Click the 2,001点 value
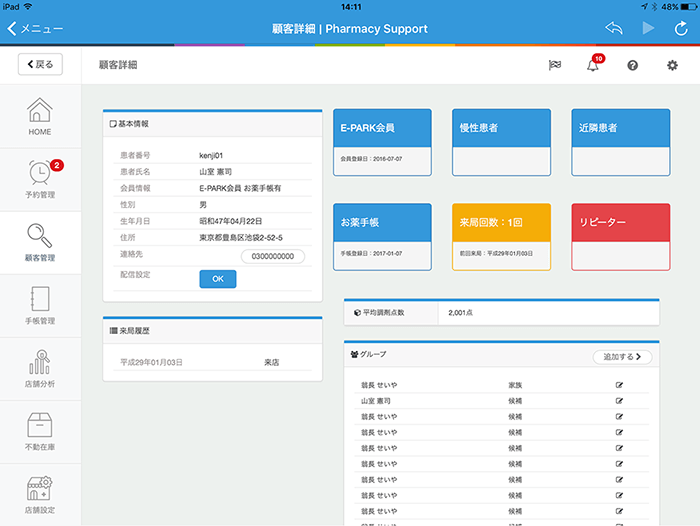 pyautogui.click(x=460, y=313)
